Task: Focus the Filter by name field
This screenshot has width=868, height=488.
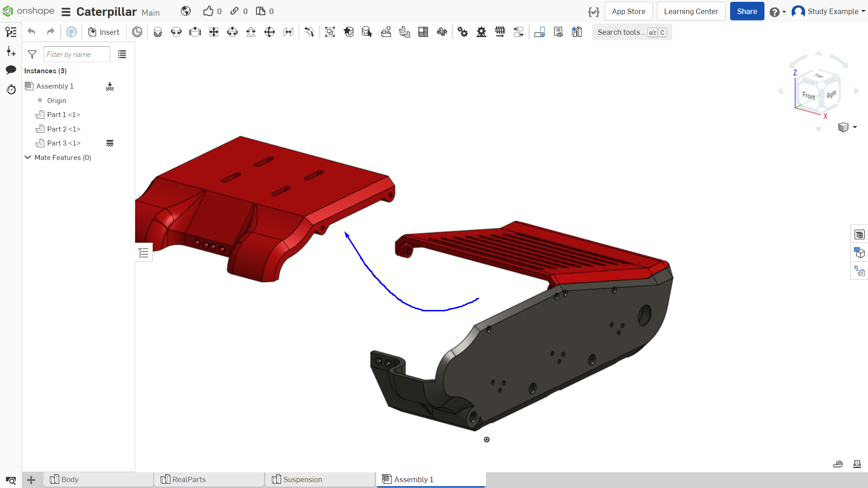Action: tap(77, 54)
